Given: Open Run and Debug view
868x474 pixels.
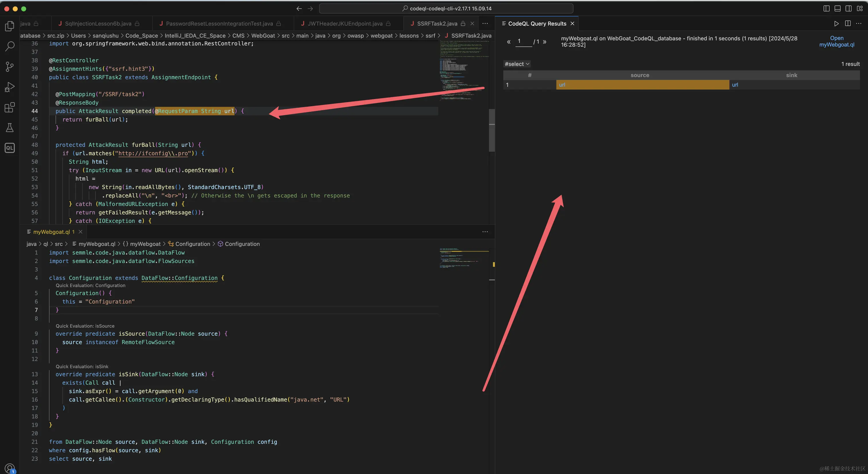Looking at the screenshot, I should [10, 87].
